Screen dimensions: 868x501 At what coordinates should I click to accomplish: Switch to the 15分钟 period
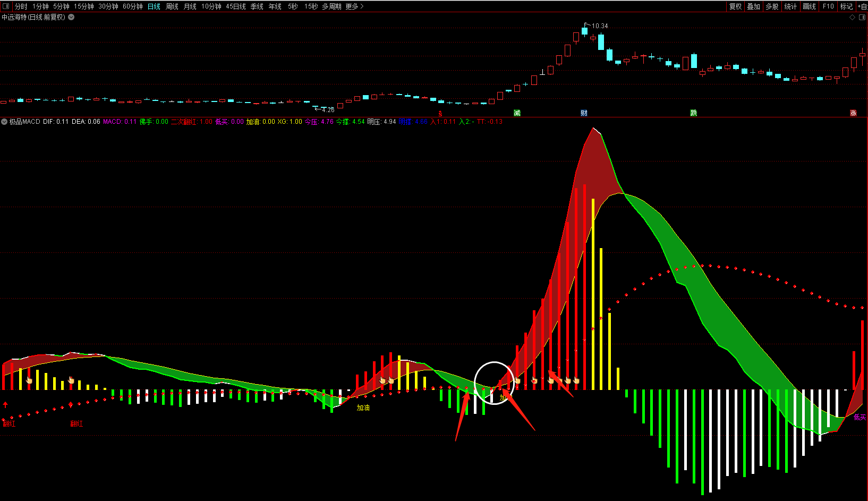coord(84,6)
